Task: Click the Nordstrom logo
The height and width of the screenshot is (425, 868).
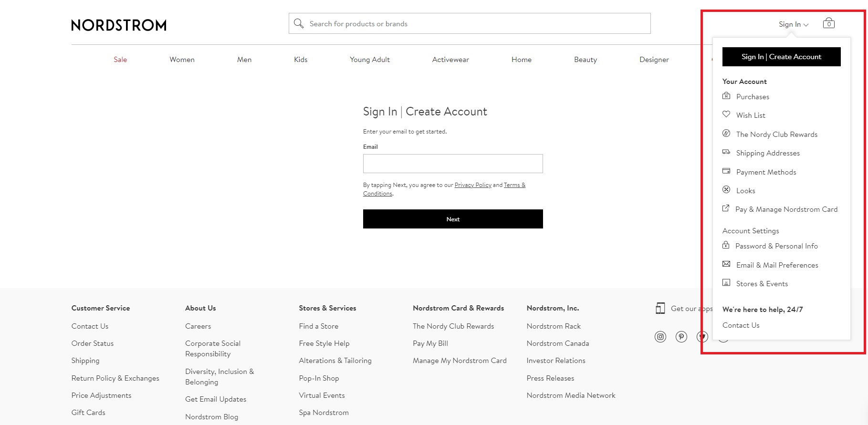Action: pyautogui.click(x=119, y=25)
